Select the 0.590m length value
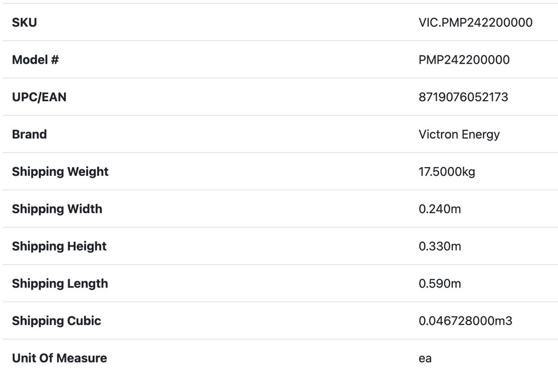Viewport: 558px width, 392px height. (440, 284)
